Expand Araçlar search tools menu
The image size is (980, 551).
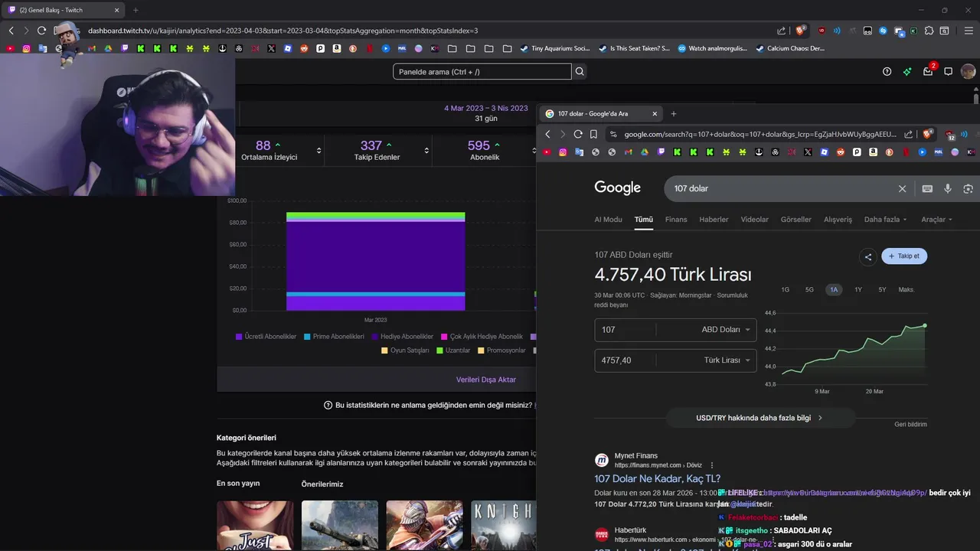[936, 220]
